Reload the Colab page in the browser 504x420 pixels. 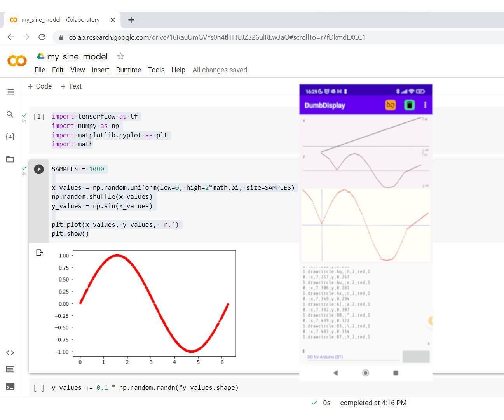(42, 37)
